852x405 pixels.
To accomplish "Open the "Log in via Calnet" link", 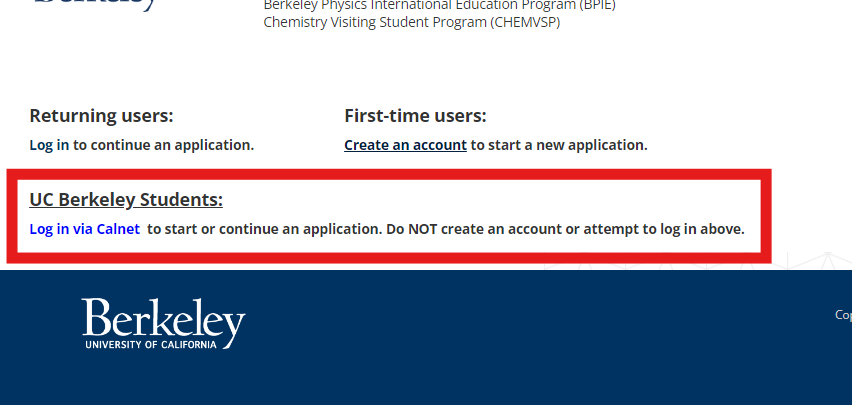I will 84,229.
